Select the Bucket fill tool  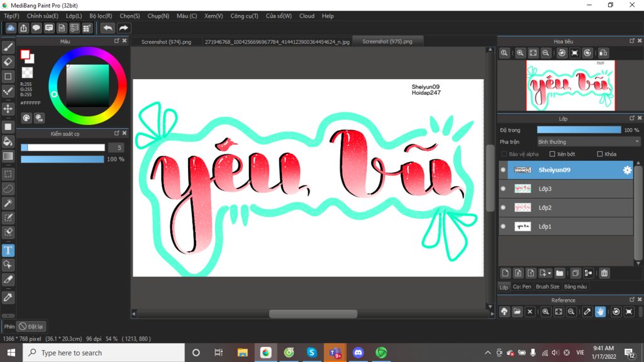point(8,141)
